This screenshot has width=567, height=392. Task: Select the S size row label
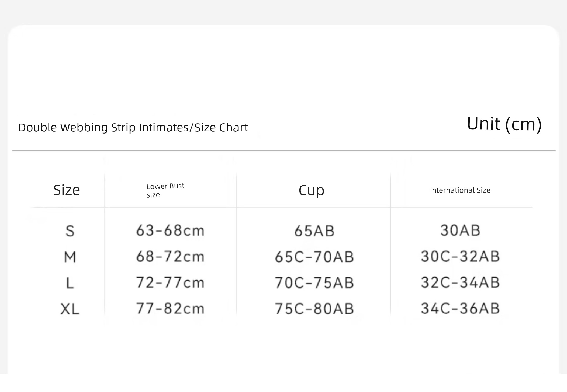point(70,231)
